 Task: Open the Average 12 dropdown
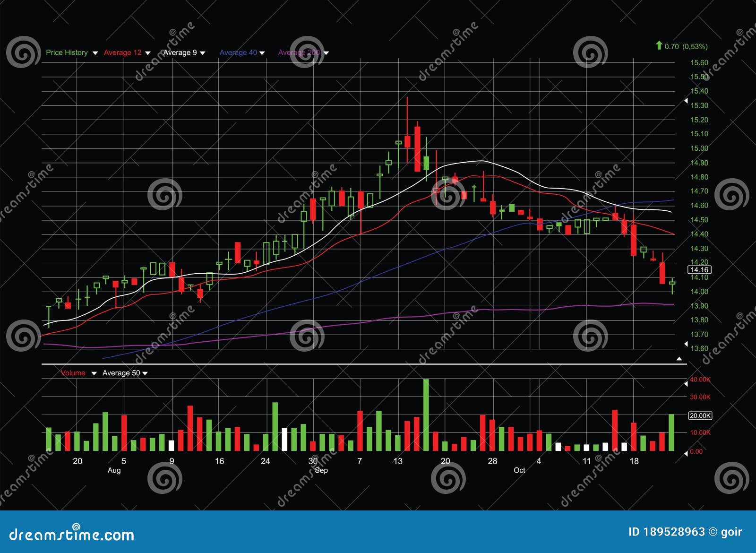click(x=148, y=53)
